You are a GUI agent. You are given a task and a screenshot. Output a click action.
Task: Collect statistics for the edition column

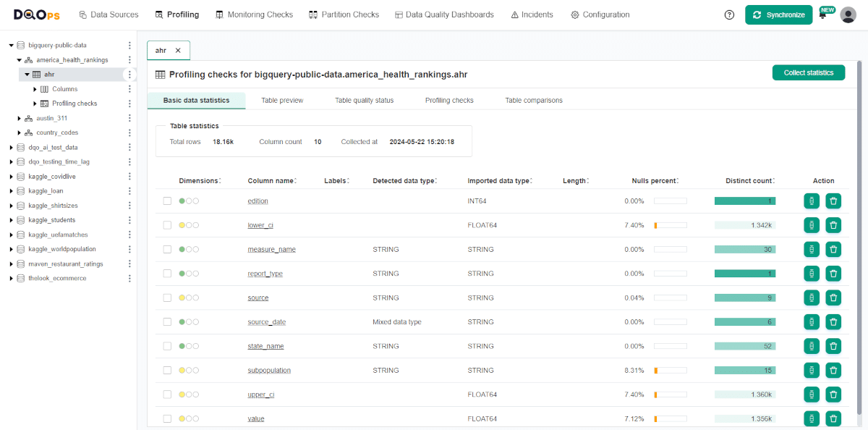[x=811, y=201]
